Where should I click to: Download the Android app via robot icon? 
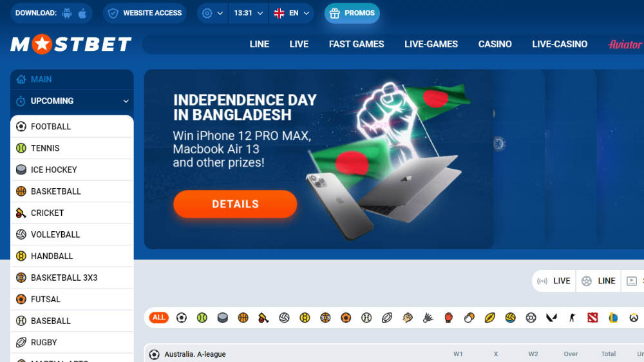coord(67,13)
